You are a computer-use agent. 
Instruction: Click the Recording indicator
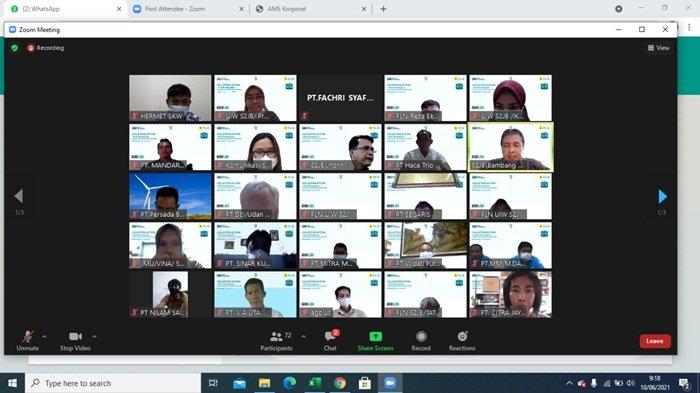[46, 48]
